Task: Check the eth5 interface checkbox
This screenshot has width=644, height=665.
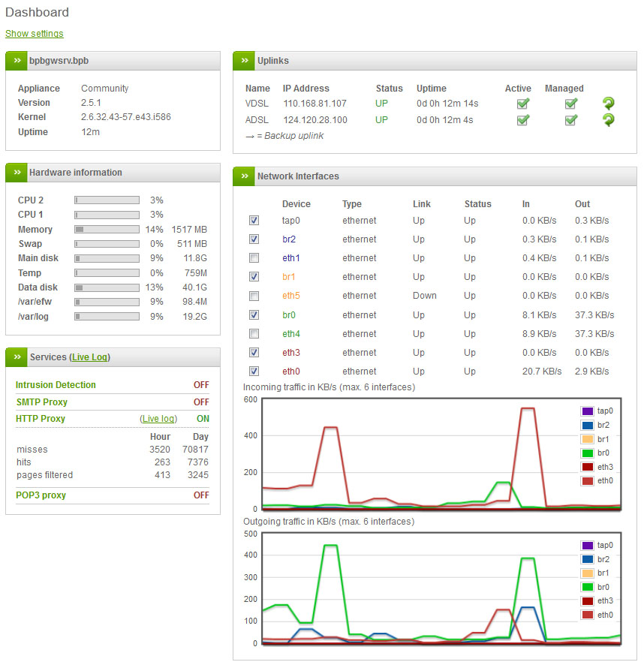Action: tap(254, 296)
